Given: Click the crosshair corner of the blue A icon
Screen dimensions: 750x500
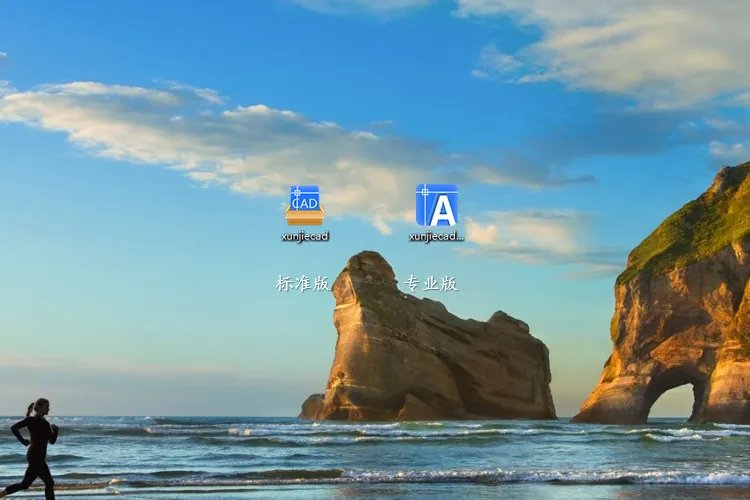Looking at the screenshot, I should (424, 190).
